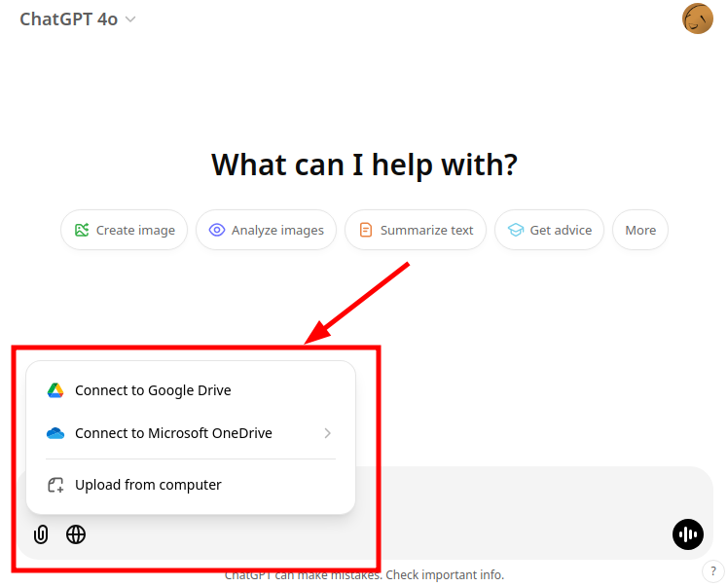Click the upload from computer icon
Viewport: 728px width, 587px height.
coord(55,485)
